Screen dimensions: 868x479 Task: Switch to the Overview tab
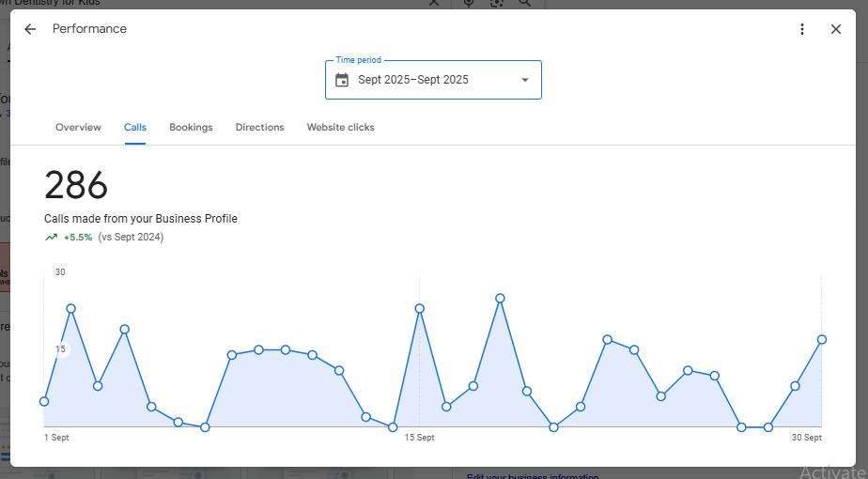[78, 127]
